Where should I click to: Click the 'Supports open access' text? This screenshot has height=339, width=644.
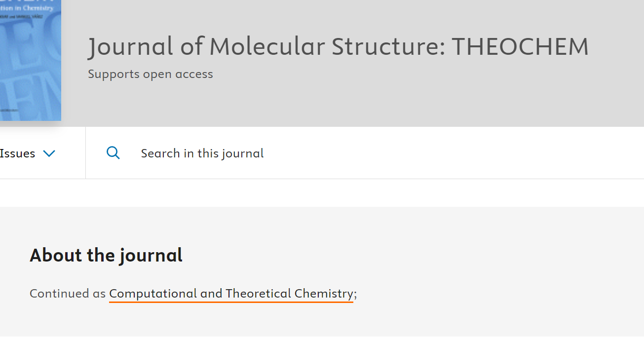click(151, 74)
